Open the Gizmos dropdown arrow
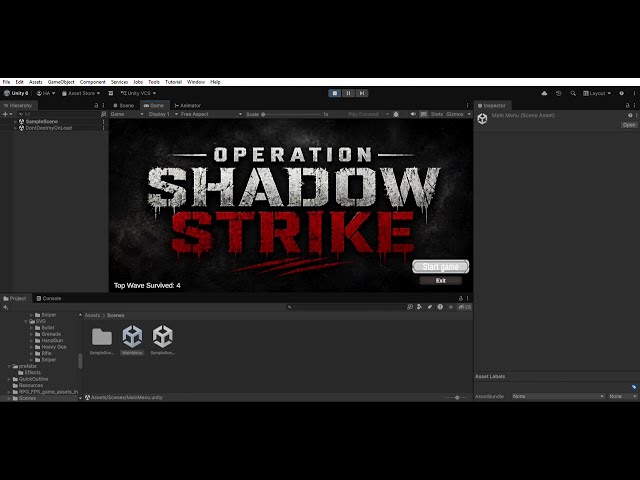Image resolution: width=640 pixels, height=480 pixels. pos(469,114)
